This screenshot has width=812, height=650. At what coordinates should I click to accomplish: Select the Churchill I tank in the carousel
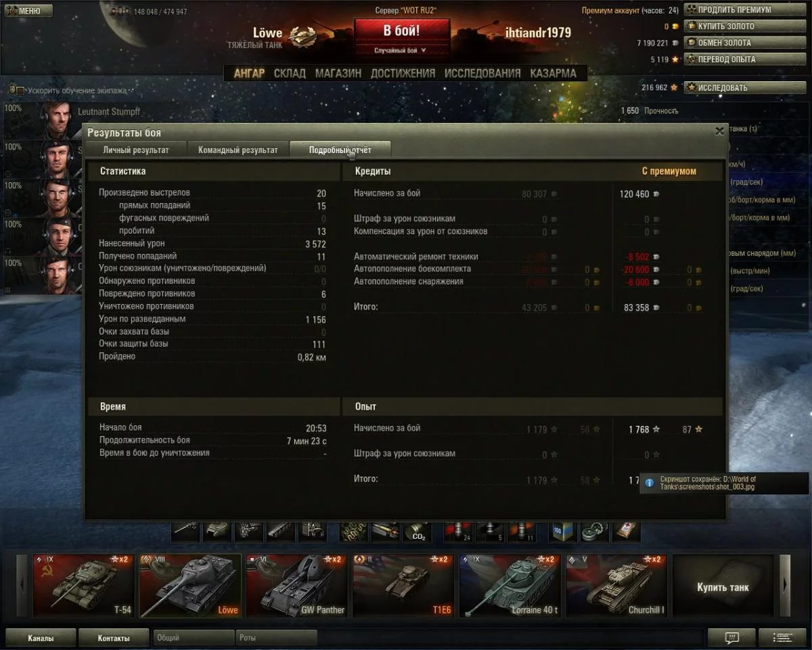(x=616, y=585)
